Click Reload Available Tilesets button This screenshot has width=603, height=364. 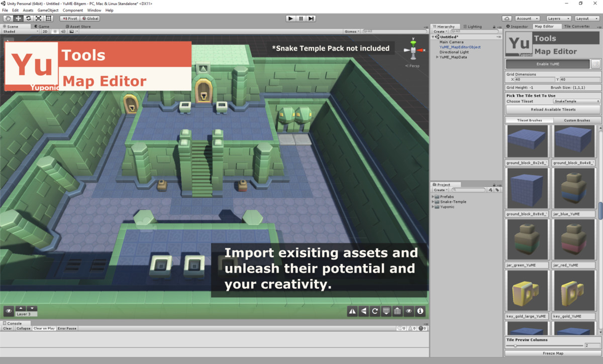(x=553, y=109)
